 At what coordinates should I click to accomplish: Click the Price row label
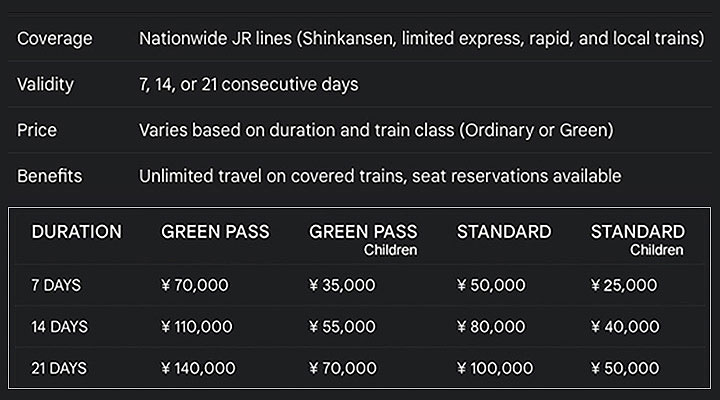pyautogui.click(x=37, y=130)
